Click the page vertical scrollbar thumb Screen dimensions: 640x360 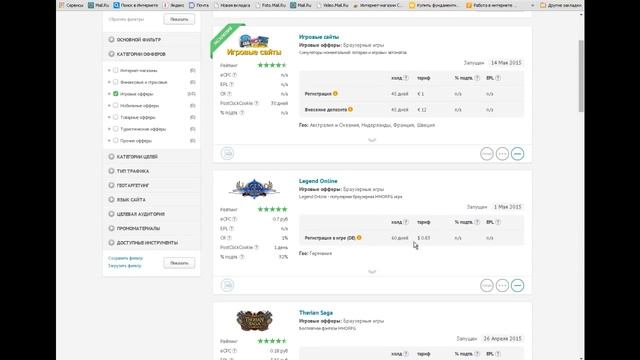581,76
